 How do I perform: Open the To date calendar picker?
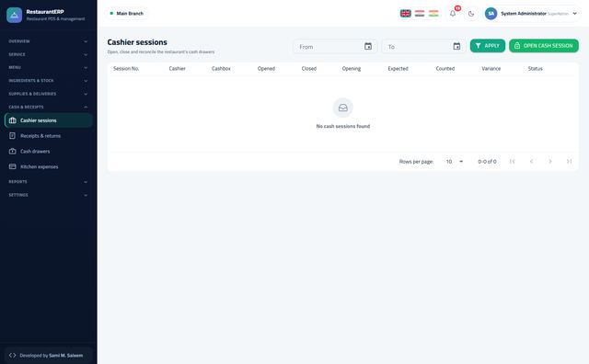click(456, 46)
